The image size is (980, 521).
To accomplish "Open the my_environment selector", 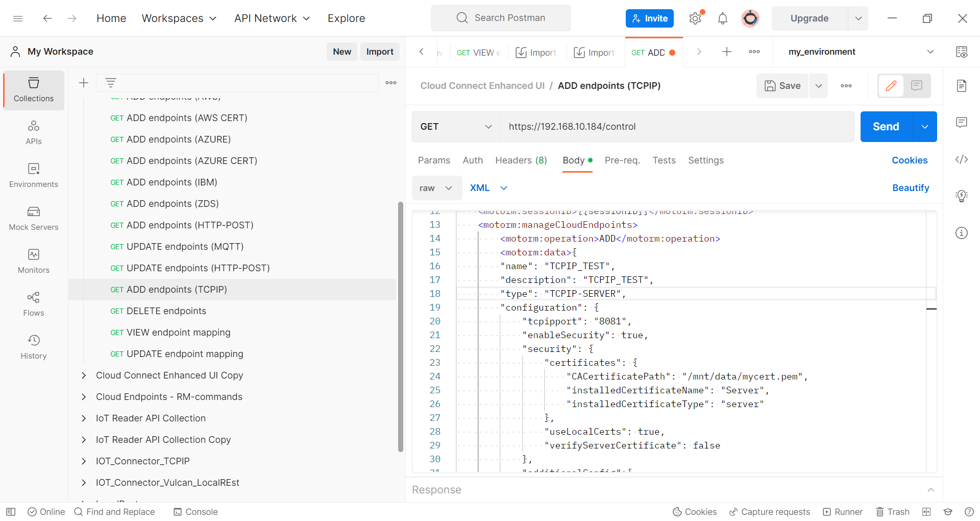I will pos(861,52).
